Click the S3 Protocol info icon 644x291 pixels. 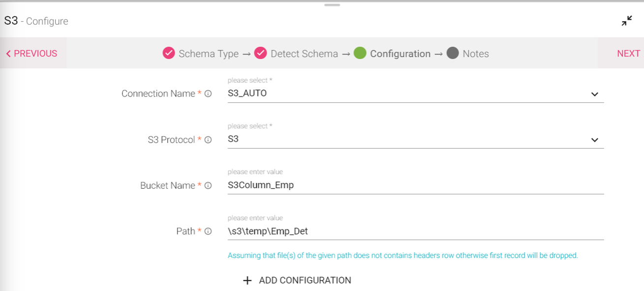[208, 140]
